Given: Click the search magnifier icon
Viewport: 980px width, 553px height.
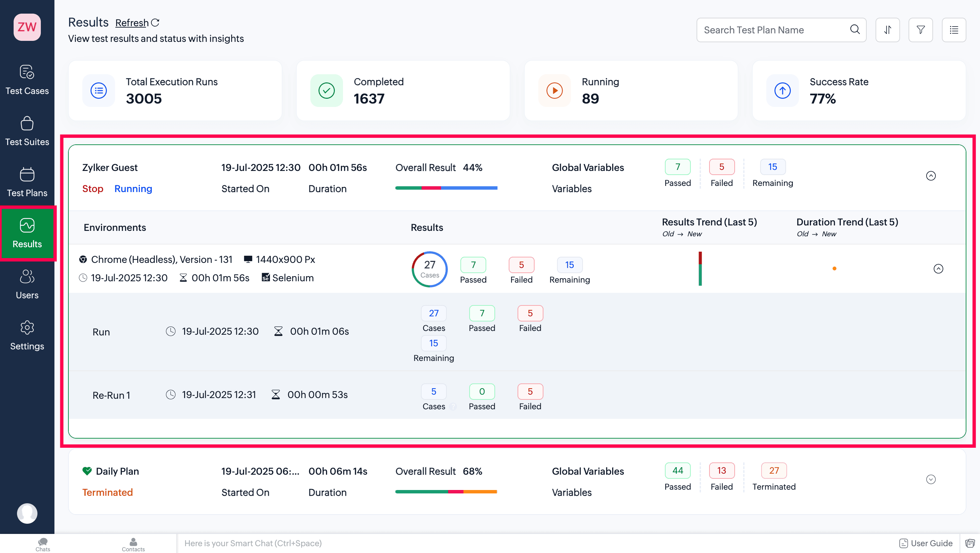Looking at the screenshot, I should pos(854,29).
